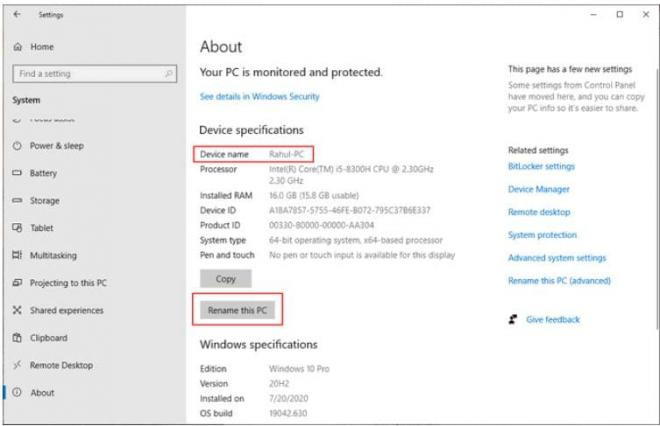Maximize the Settings window
The height and width of the screenshot is (426, 660).
tap(620, 14)
